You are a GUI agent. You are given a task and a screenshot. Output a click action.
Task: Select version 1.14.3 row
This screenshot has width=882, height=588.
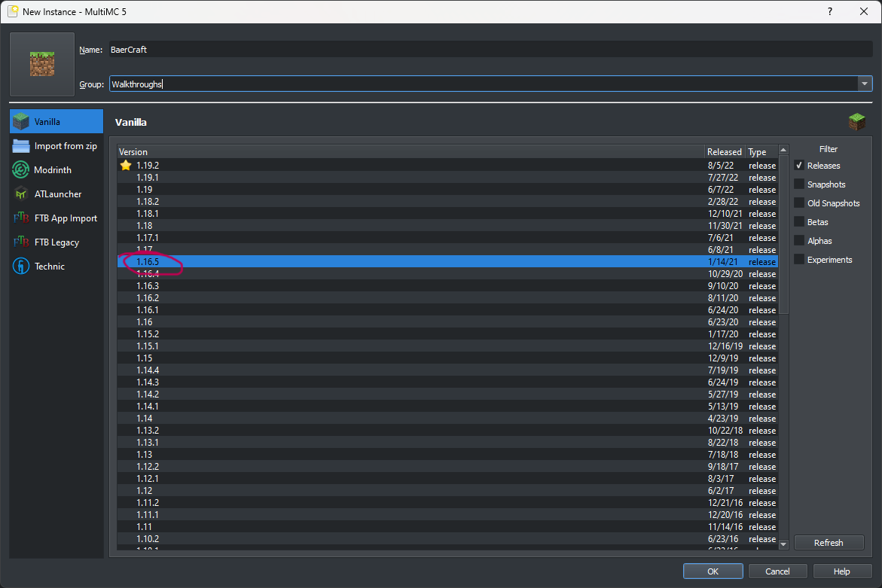point(447,382)
